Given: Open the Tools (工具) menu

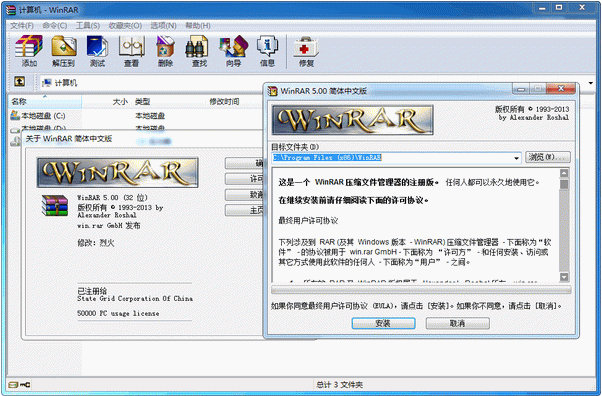Looking at the screenshot, I should pos(88,26).
